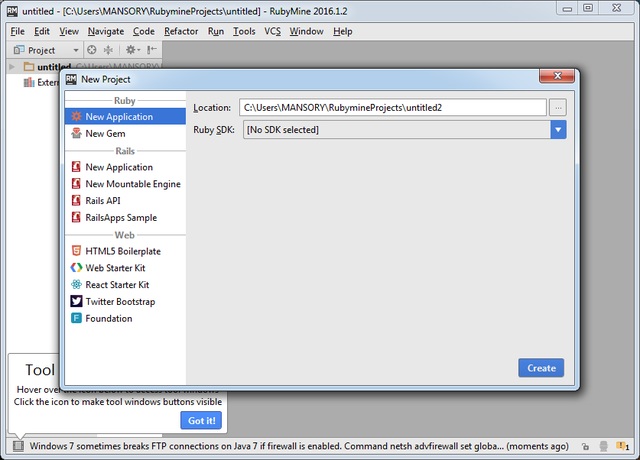
Task: Dismiss tooltip with Got it! button
Action: click(201, 420)
